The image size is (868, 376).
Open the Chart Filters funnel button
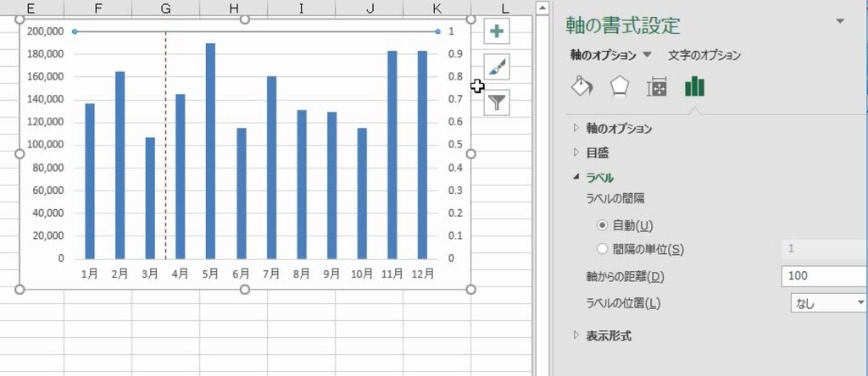497,102
